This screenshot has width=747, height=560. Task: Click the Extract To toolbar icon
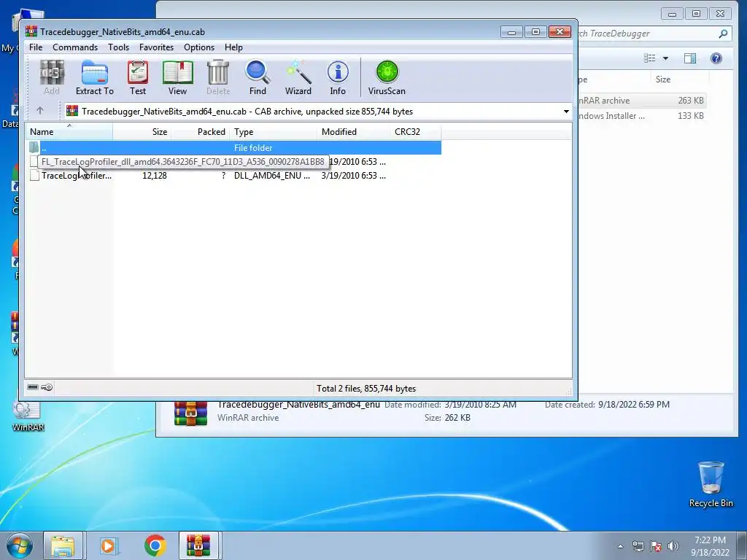coord(94,77)
